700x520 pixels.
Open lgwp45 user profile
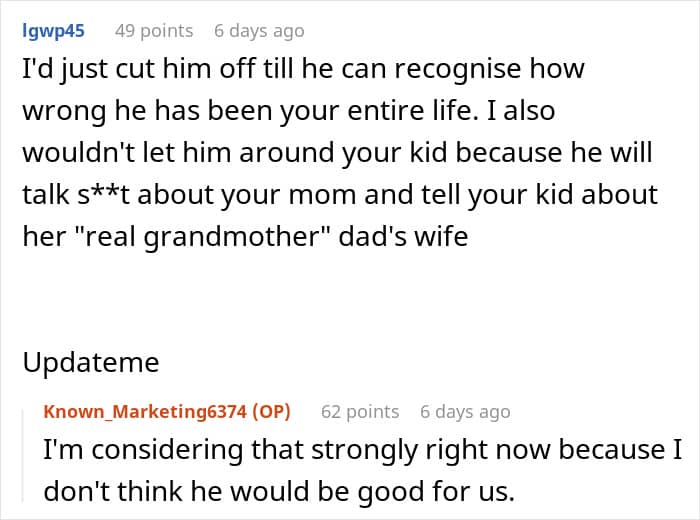coord(53,30)
